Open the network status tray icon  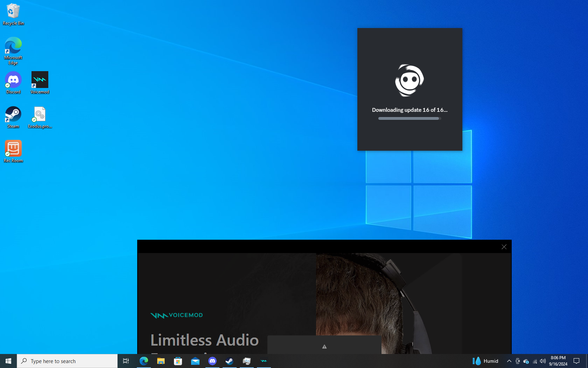pos(535,361)
